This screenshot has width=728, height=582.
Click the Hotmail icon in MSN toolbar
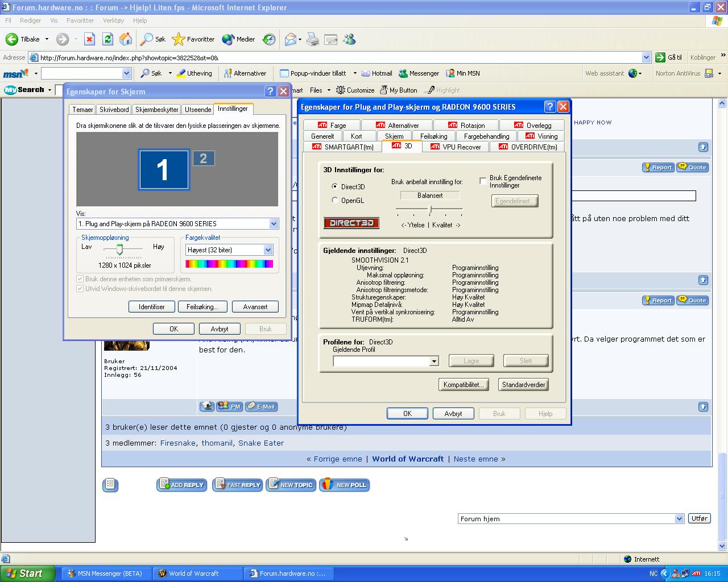click(366, 73)
